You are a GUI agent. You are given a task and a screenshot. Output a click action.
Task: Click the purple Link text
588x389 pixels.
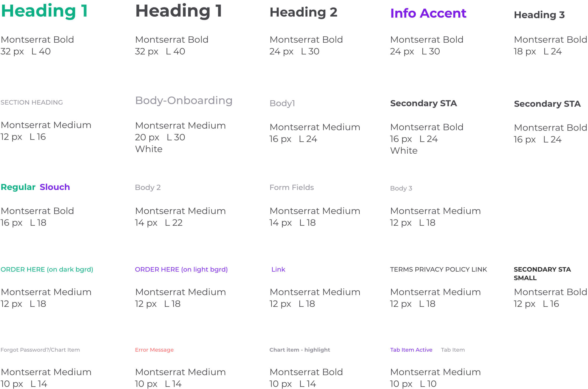click(278, 269)
